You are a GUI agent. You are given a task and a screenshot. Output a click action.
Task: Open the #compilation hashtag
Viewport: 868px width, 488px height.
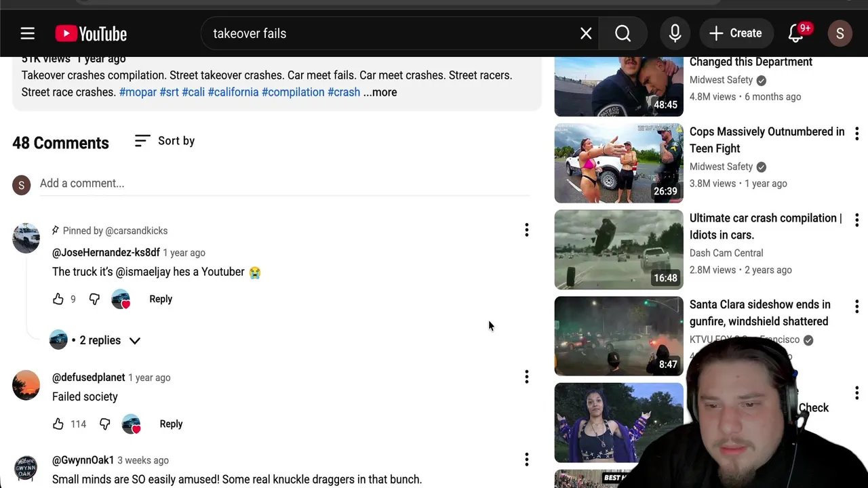(293, 92)
